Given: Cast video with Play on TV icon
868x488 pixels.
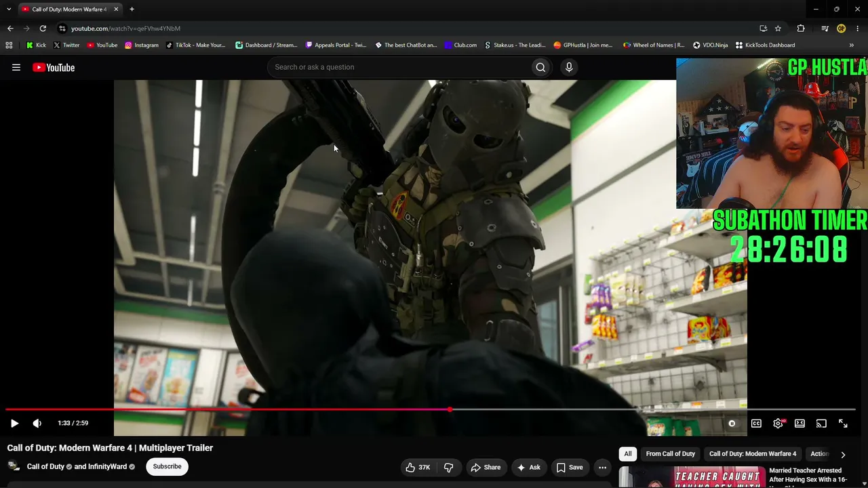Looking at the screenshot, I should (821, 424).
